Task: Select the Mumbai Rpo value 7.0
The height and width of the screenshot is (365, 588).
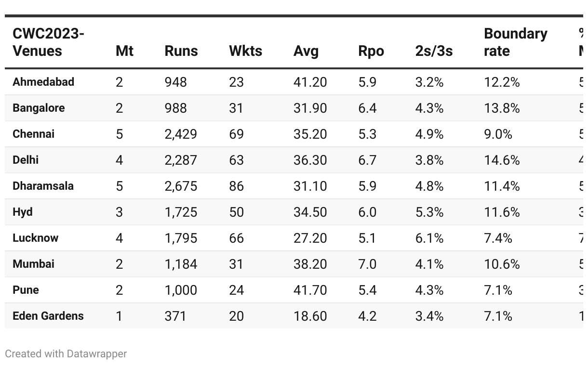Action: tap(367, 264)
